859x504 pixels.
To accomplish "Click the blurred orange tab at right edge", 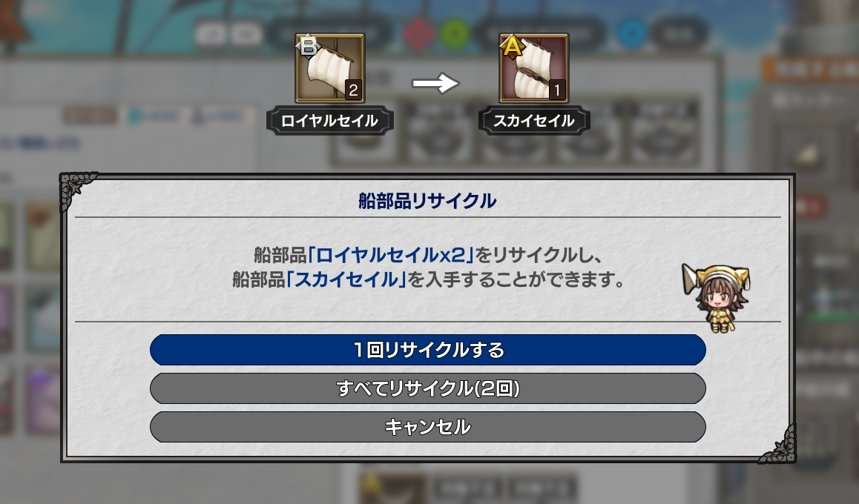I will [x=811, y=70].
